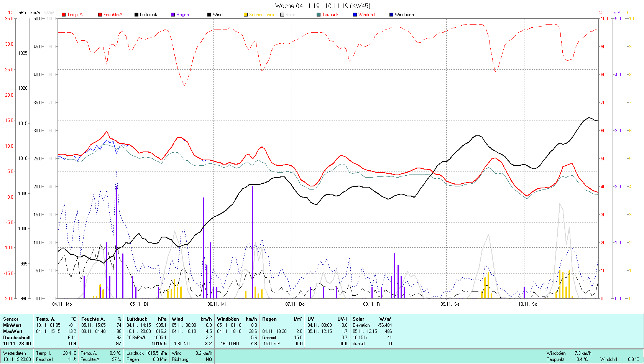Click the '06.11. Mi' date axis label
The height and width of the screenshot is (364, 644).
[x=217, y=304]
